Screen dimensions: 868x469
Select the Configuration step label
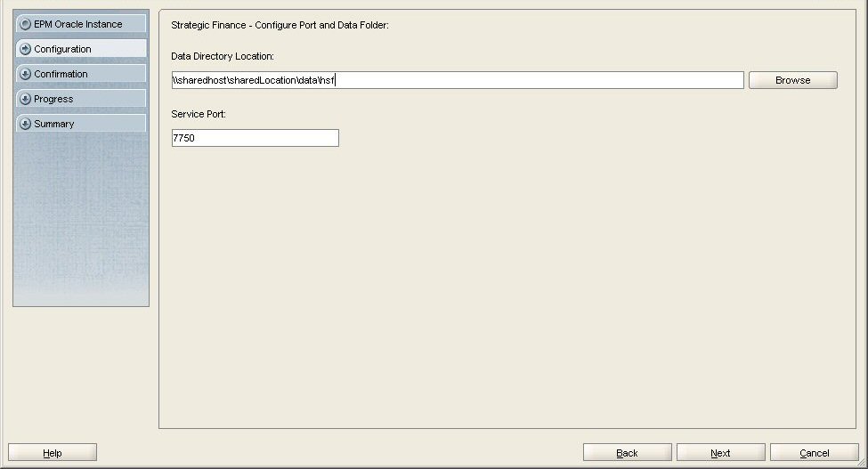coord(62,49)
